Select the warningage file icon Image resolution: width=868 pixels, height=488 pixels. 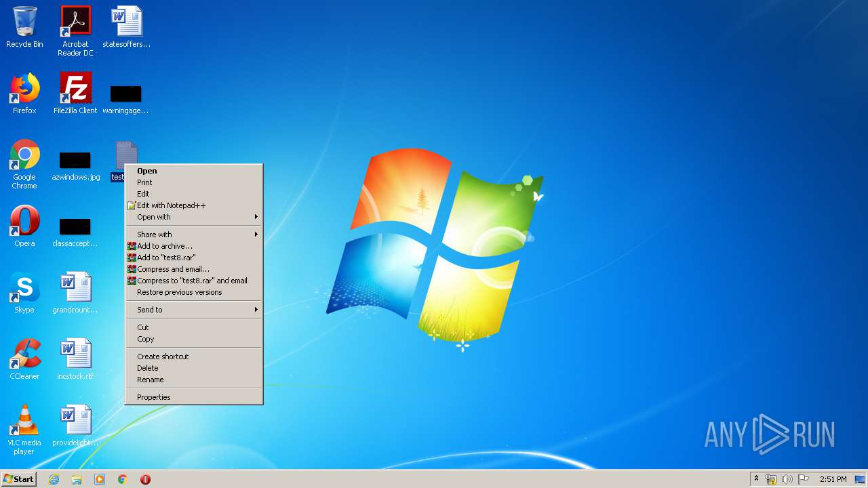[125, 100]
